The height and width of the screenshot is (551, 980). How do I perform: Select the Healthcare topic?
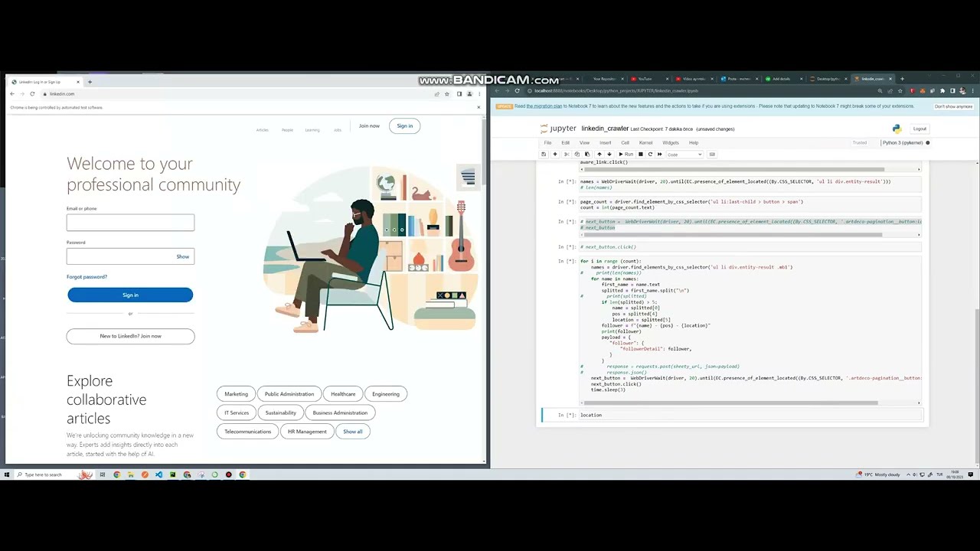343,394
